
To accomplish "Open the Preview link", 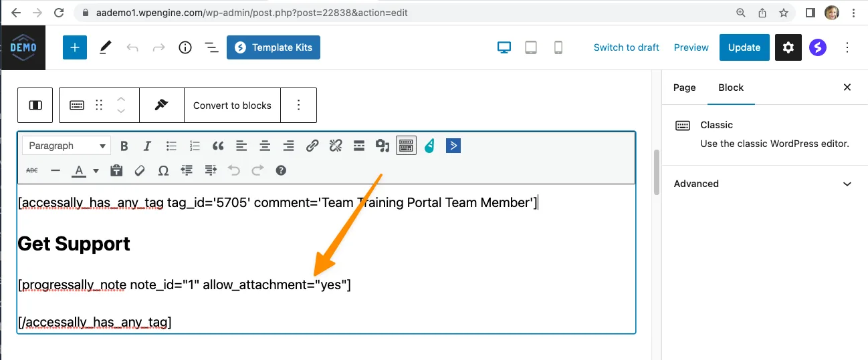I will coord(691,47).
